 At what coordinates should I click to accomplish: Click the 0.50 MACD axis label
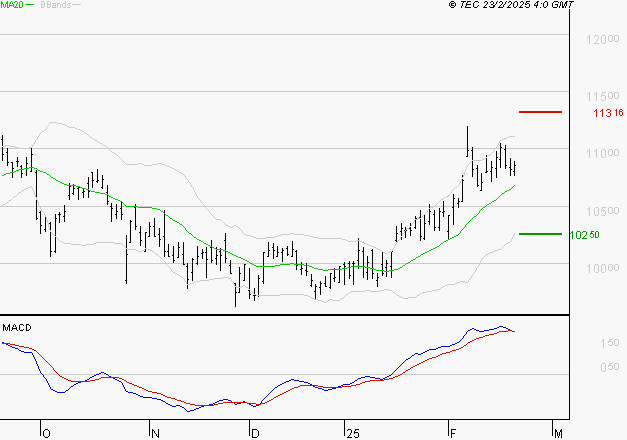click(x=609, y=367)
